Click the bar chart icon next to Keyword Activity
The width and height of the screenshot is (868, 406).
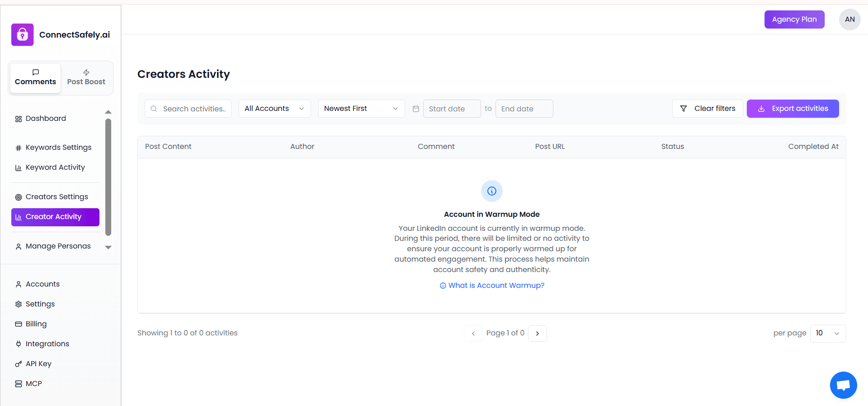(x=19, y=168)
